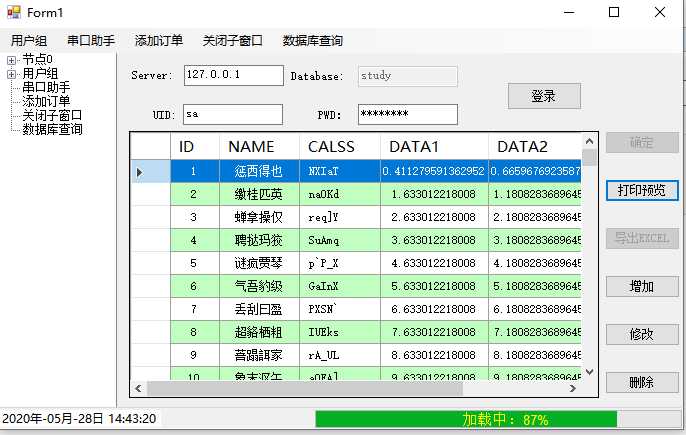Select the ID cell 9
The width and height of the screenshot is (686, 435).
click(195, 355)
